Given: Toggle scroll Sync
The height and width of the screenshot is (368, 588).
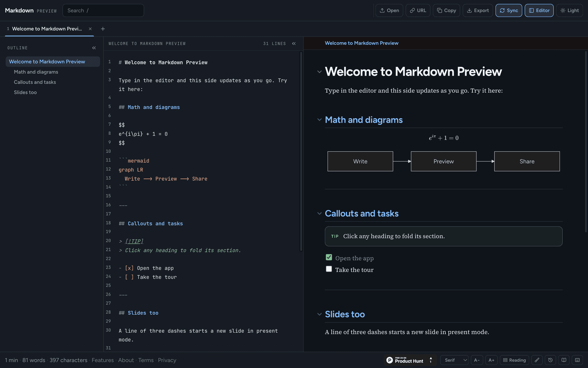Looking at the screenshot, I should tap(509, 11).
